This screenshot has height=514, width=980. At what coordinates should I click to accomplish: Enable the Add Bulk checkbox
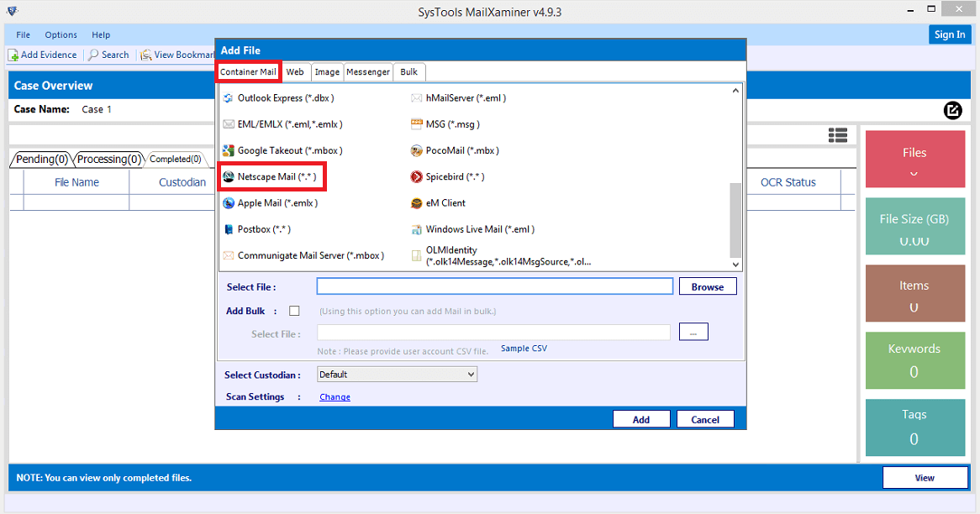click(x=294, y=311)
